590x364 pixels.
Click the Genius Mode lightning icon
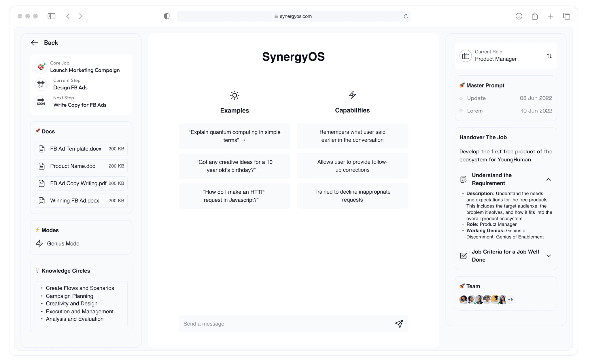(x=39, y=243)
